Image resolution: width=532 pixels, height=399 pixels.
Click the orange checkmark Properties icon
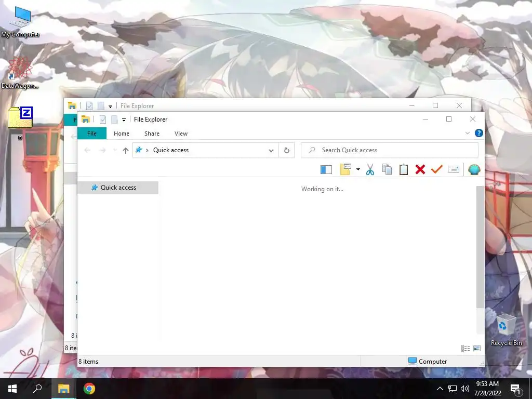tap(436, 169)
